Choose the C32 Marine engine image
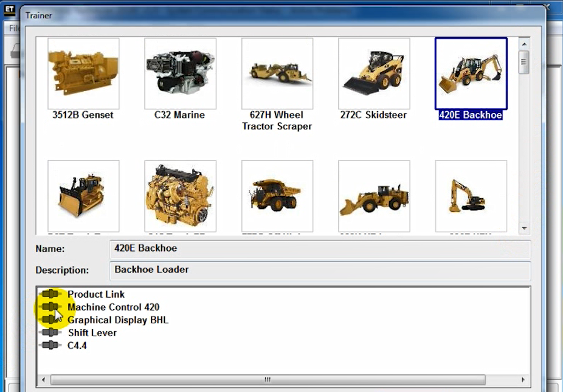This screenshot has width=563, height=392. [x=180, y=74]
